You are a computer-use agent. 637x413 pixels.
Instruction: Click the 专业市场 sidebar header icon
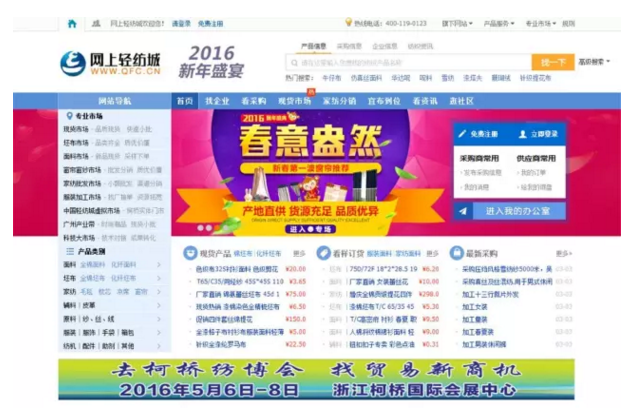[68, 117]
